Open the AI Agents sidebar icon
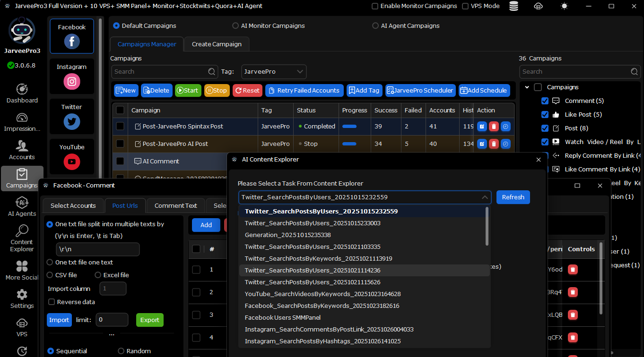 pyautogui.click(x=22, y=207)
